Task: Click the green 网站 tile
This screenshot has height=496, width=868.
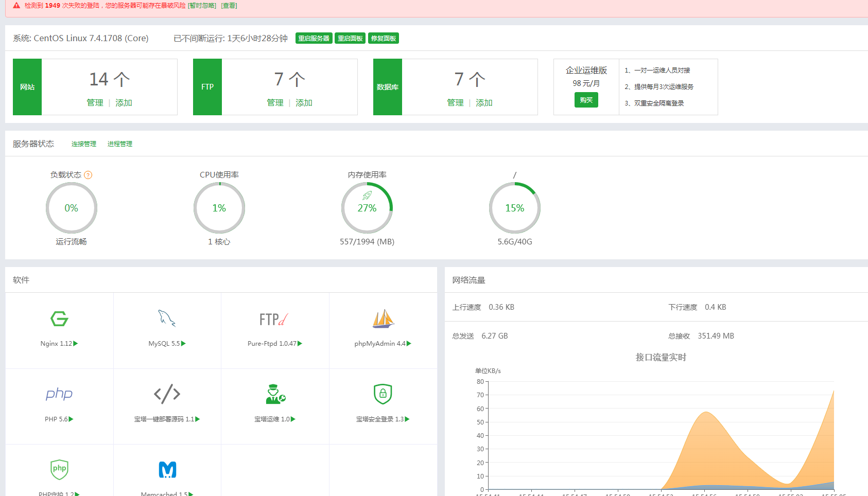Action: point(27,87)
